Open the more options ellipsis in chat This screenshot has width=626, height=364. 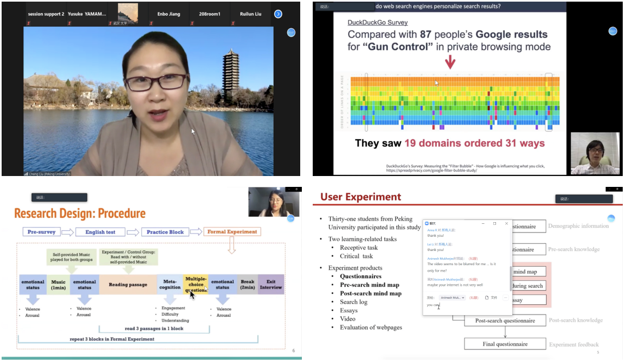pyautogui.click(x=505, y=298)
